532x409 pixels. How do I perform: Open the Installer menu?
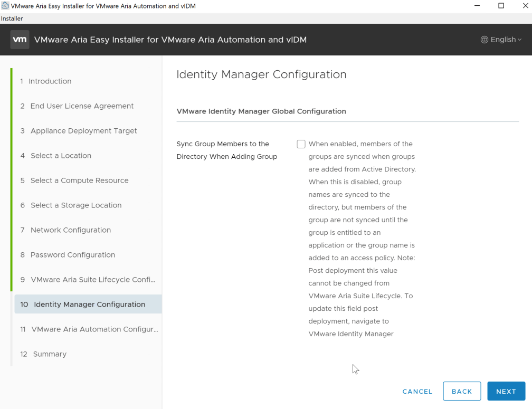(x=12, y=18)
